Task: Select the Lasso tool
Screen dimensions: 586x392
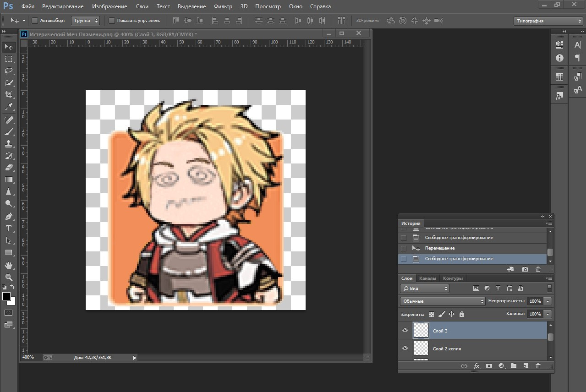Action: (9, 71)
